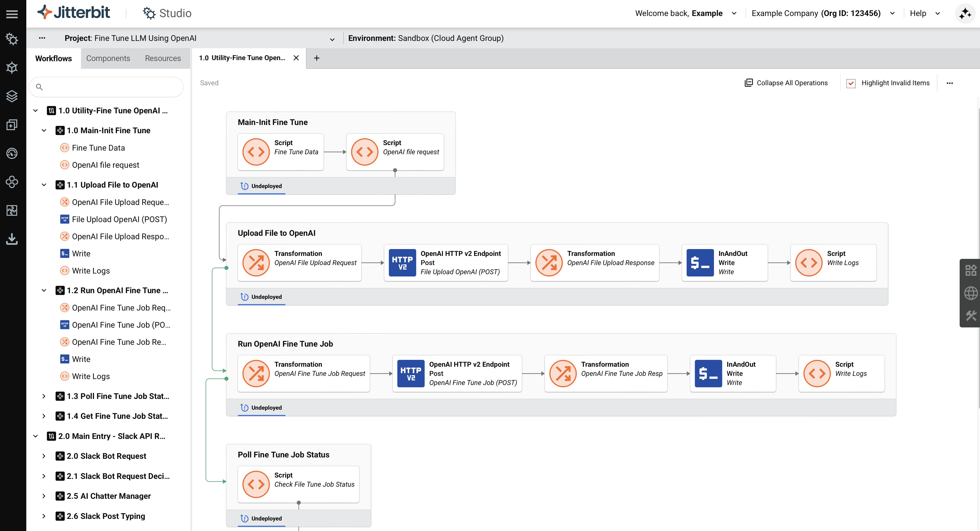Viewport: 980px width, 531px height.
Task: Click the AI assistant sparkle icon
Action: point(965,14)
